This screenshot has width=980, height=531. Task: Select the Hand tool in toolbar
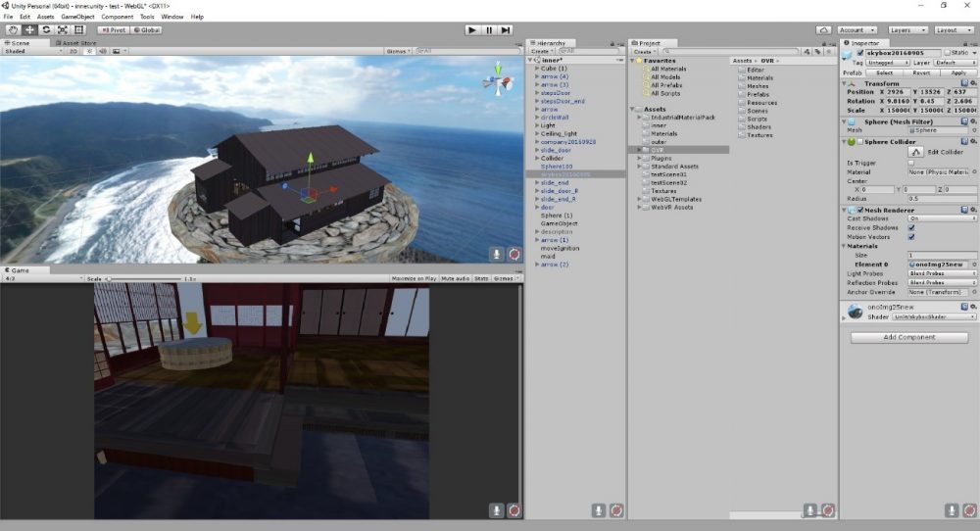coord(13,30)
